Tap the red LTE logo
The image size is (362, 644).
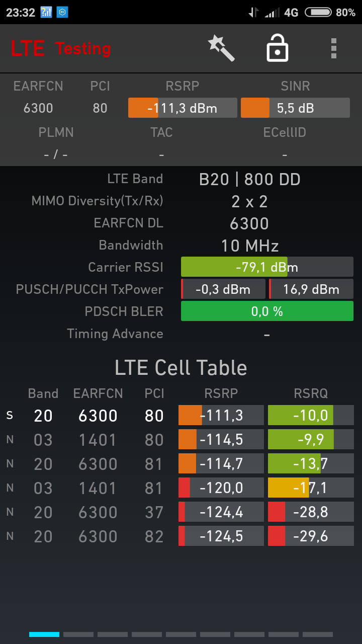tap(28, 49)
